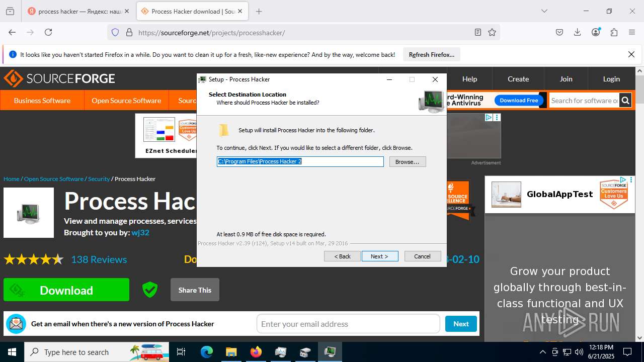Open the wj32 author link
This screenshot has width=644, height=362.
pos(140,232)
